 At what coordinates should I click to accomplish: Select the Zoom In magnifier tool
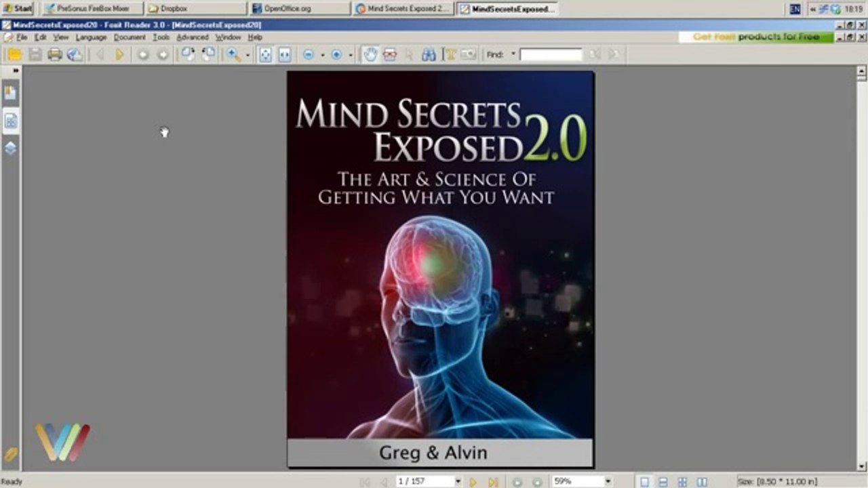point(234,55)
